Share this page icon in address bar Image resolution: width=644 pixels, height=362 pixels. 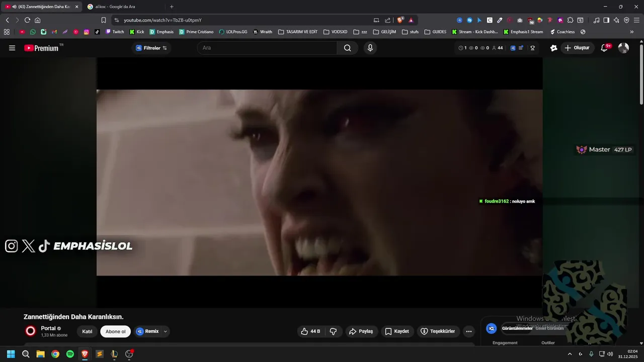pos(387,20)
